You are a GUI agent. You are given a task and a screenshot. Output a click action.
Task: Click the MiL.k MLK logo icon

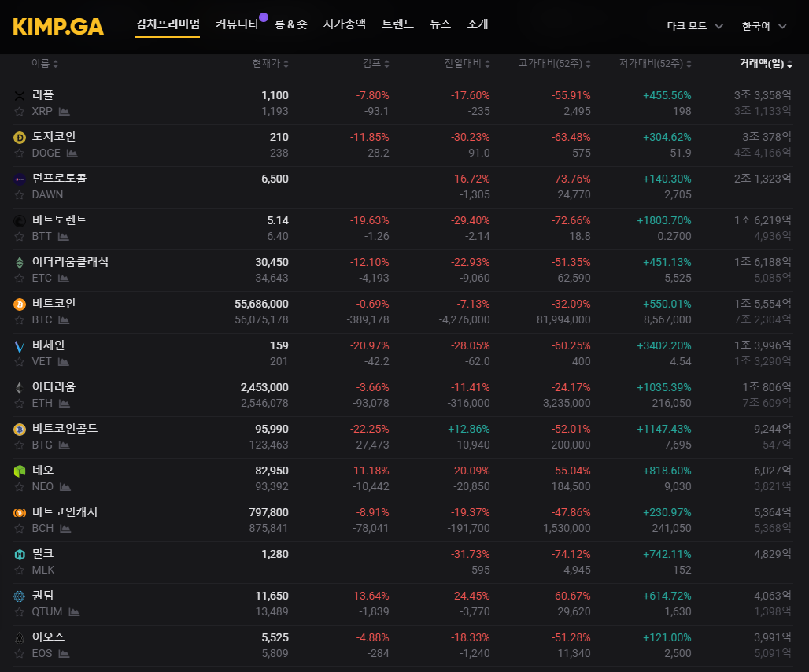pyautogui.click(x=20, y=555)
